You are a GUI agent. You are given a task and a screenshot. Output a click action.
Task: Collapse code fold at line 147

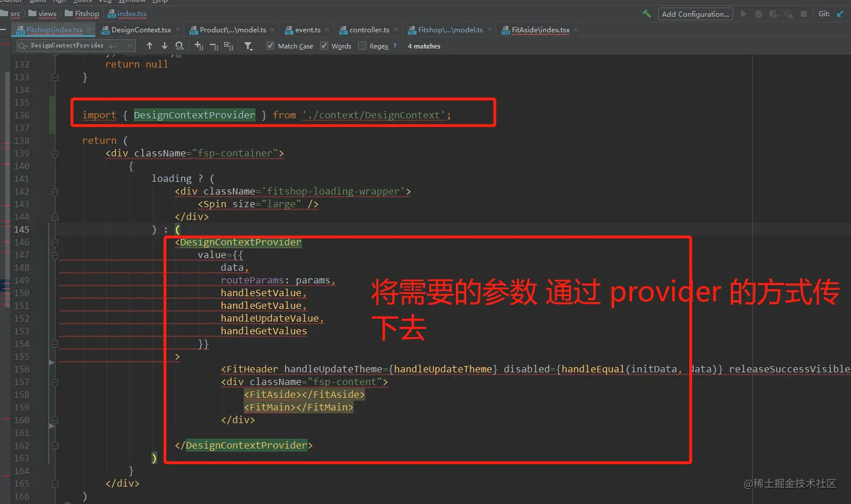[55, 255]
